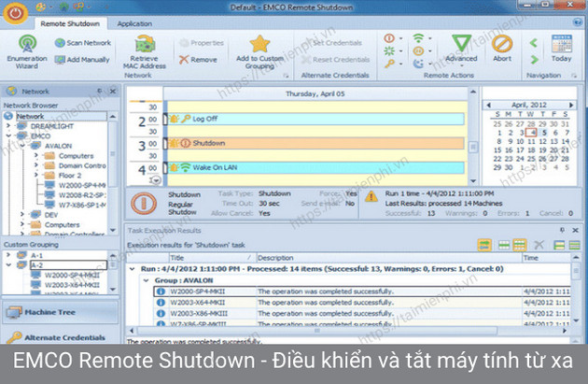
Task: Click Add Manually button
Action: (x=82, y=59)
